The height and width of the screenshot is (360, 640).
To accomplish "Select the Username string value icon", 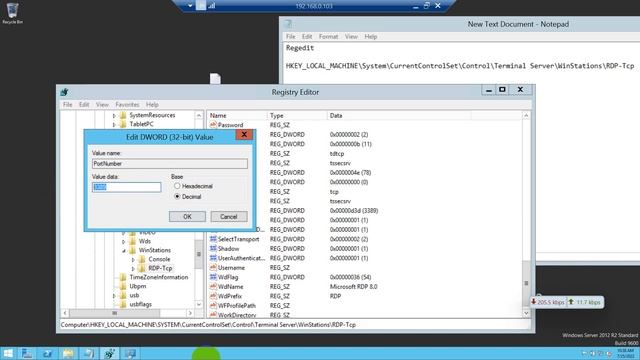I will [x=213, y=267].
